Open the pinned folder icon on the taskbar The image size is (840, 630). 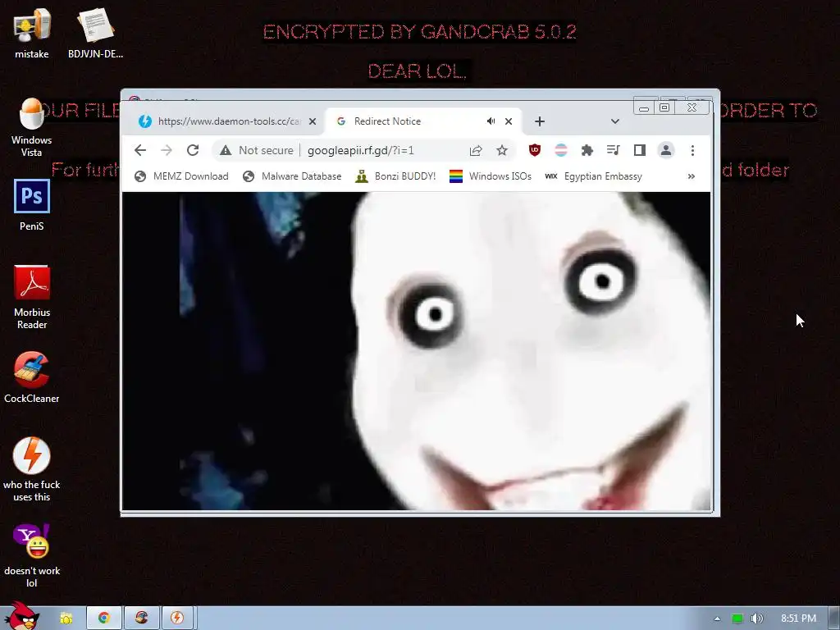[x=66, y=619]
